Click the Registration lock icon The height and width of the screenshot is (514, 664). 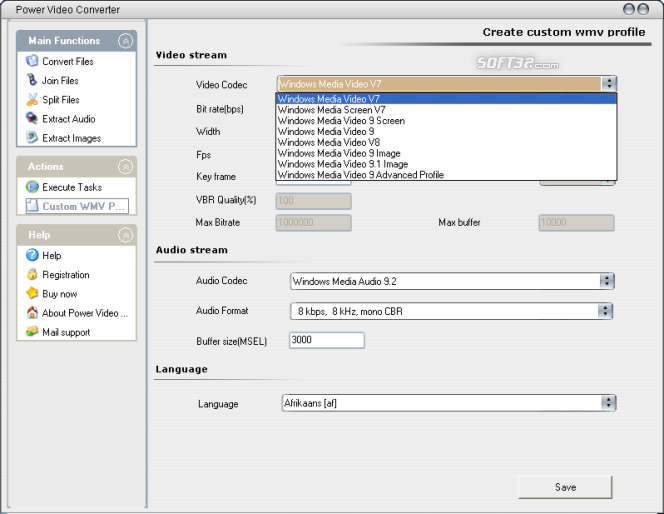(32, 274)
